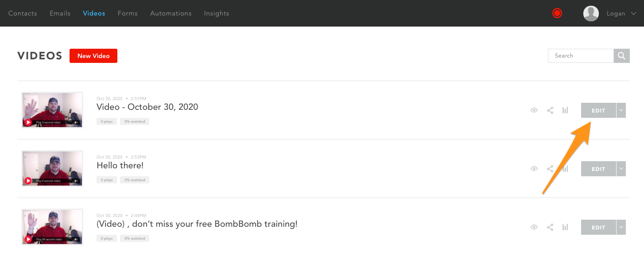
Task: Click into the Search input field
Action: (x=581, y=56)
